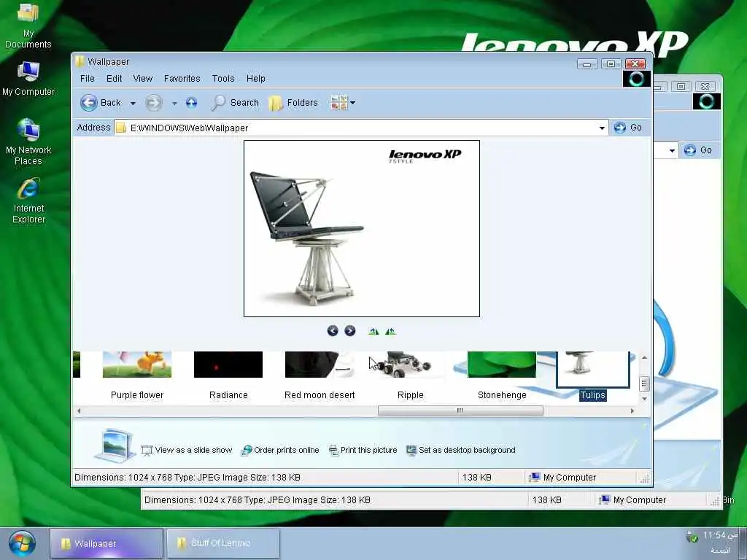This screenshot has width=747, height=560.
Task: Click Order prints online
Action: (x=279, y=450)
